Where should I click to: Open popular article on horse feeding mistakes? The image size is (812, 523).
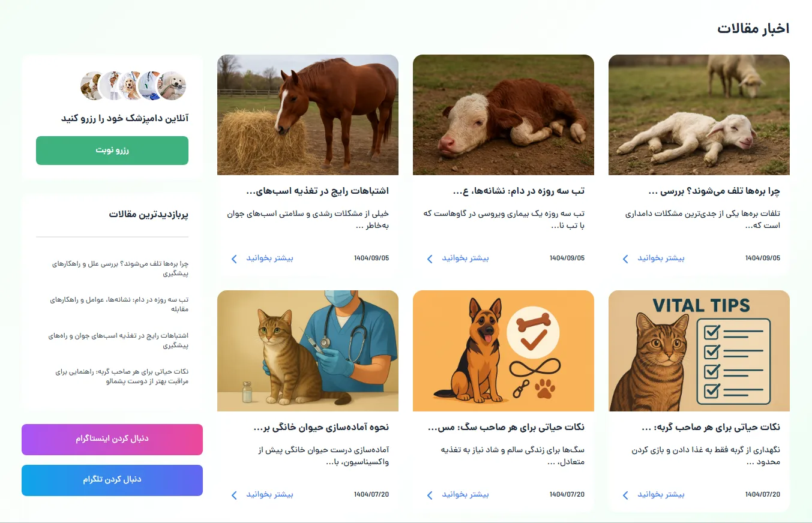119,341
